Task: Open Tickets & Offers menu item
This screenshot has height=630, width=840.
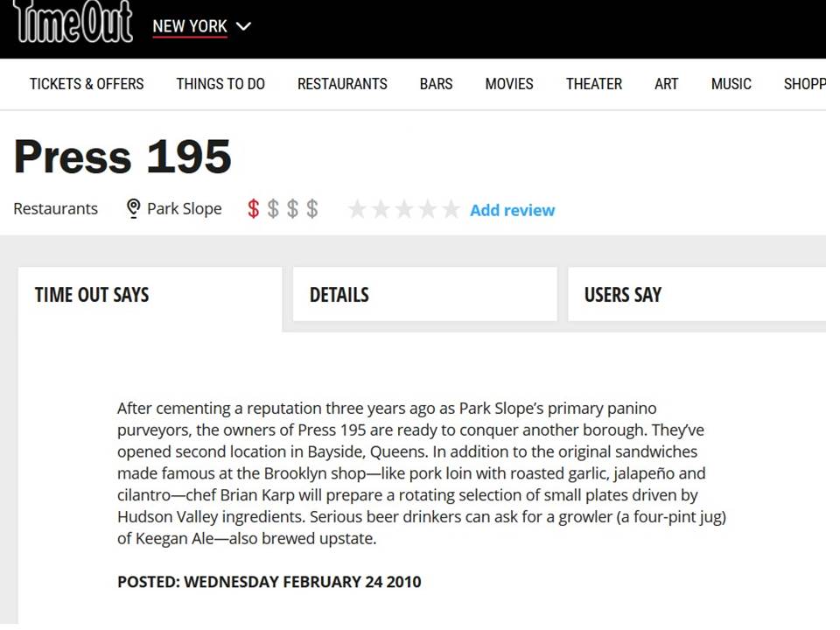Action: click(x=87, y=84)
